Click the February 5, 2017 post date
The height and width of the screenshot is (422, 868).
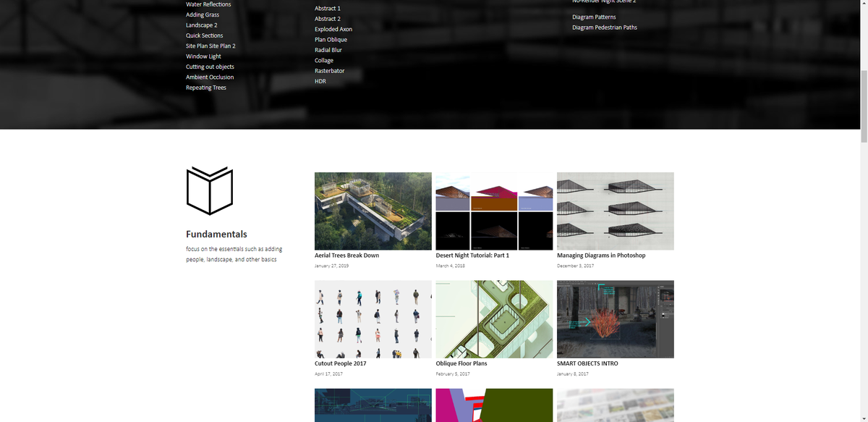click(x=453, y=374)
